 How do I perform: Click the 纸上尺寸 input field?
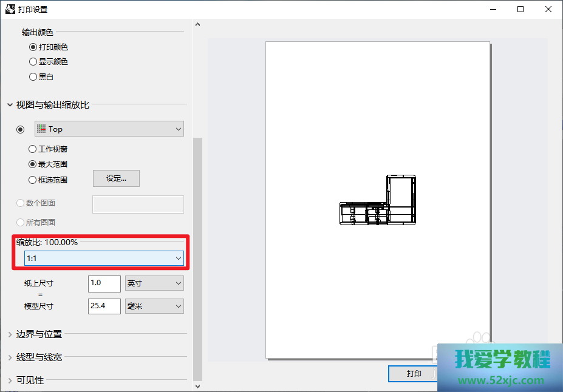click(104, 283)
